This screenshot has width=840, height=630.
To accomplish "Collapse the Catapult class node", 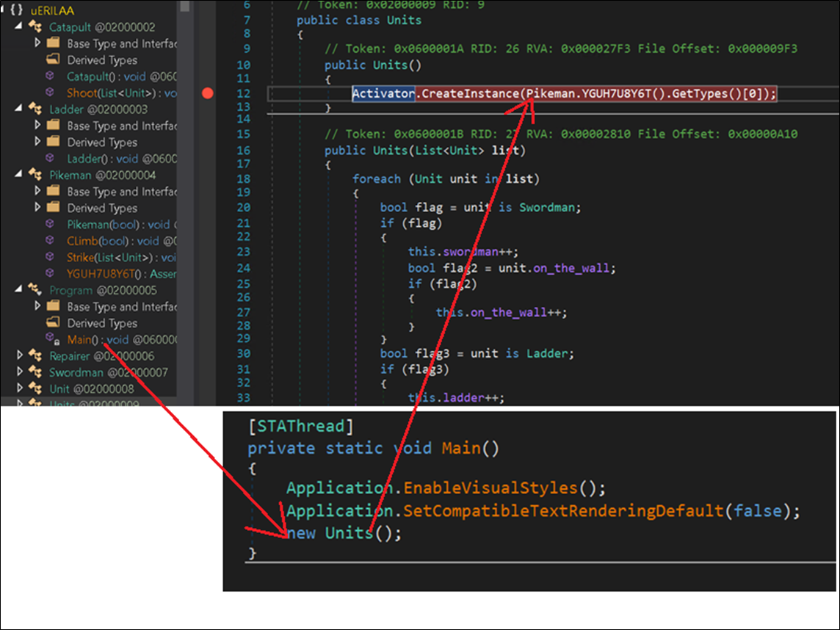I will tap(19, 27).
